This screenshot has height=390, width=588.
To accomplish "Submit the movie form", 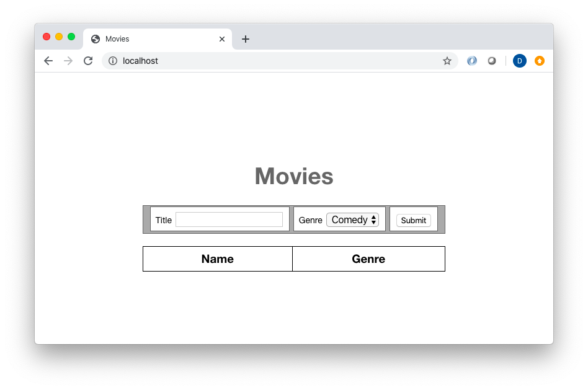I will (x=414, y=220).
